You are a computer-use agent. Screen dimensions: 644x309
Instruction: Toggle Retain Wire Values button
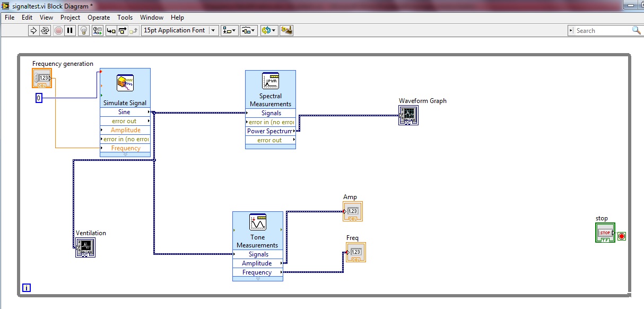pos(97,30)
